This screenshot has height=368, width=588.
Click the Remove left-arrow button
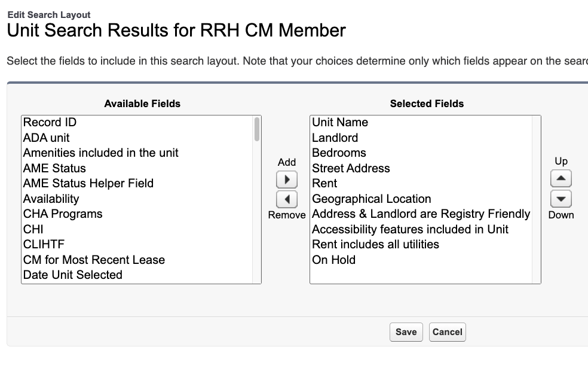(x=287, y=199)
